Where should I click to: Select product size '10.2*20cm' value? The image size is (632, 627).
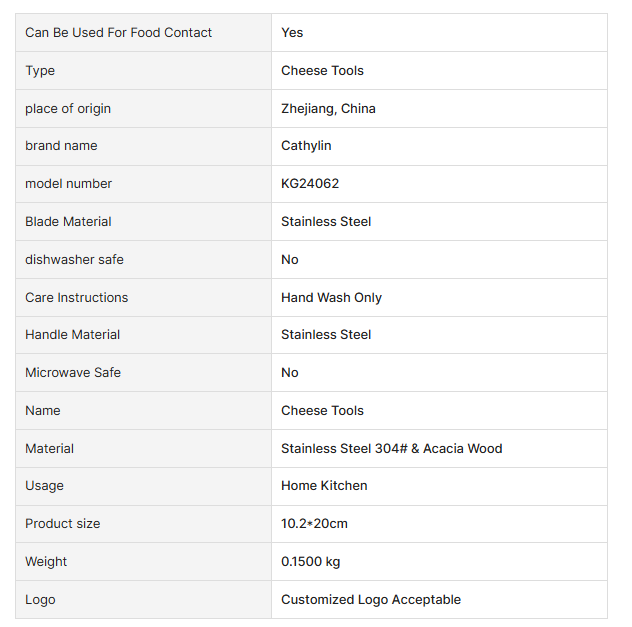tap(314, 524)
